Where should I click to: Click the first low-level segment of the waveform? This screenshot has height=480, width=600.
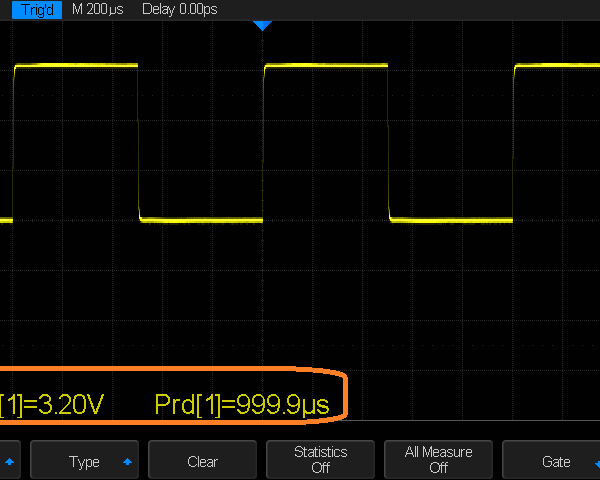(200, 219)
